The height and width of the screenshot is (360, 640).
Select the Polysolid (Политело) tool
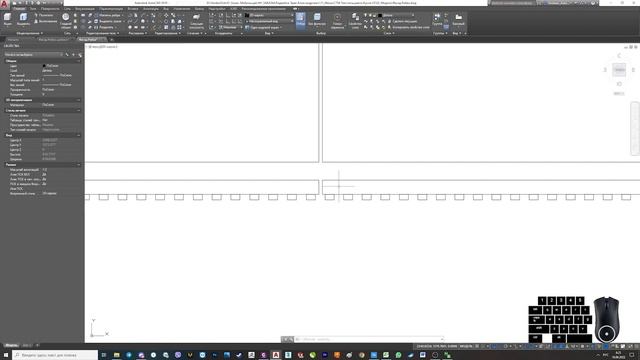pyautogui.click(x=44, y=16)
